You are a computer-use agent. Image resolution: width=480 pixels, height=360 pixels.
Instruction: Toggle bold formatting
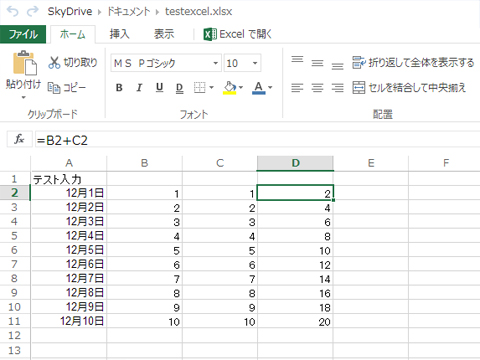coord(119,88)
